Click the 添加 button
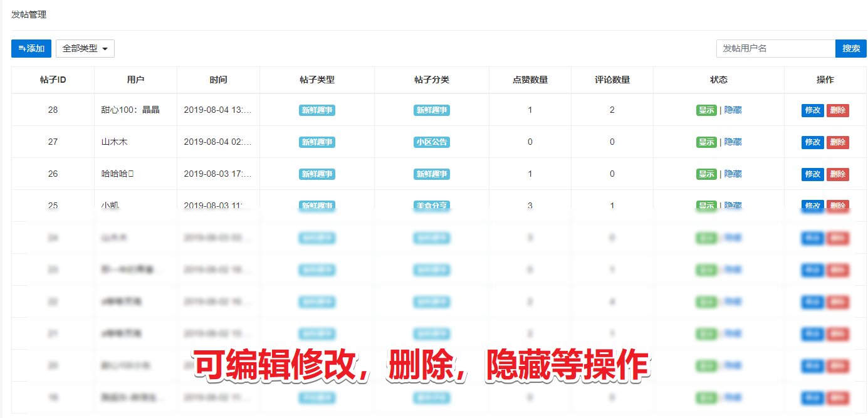This screenshot has height=418, width=868. (31, 48)
